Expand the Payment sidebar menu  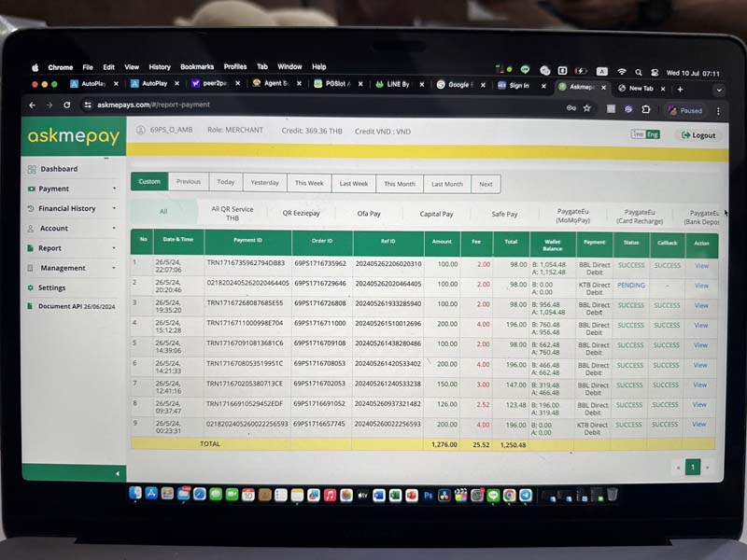tap(73, 189)
